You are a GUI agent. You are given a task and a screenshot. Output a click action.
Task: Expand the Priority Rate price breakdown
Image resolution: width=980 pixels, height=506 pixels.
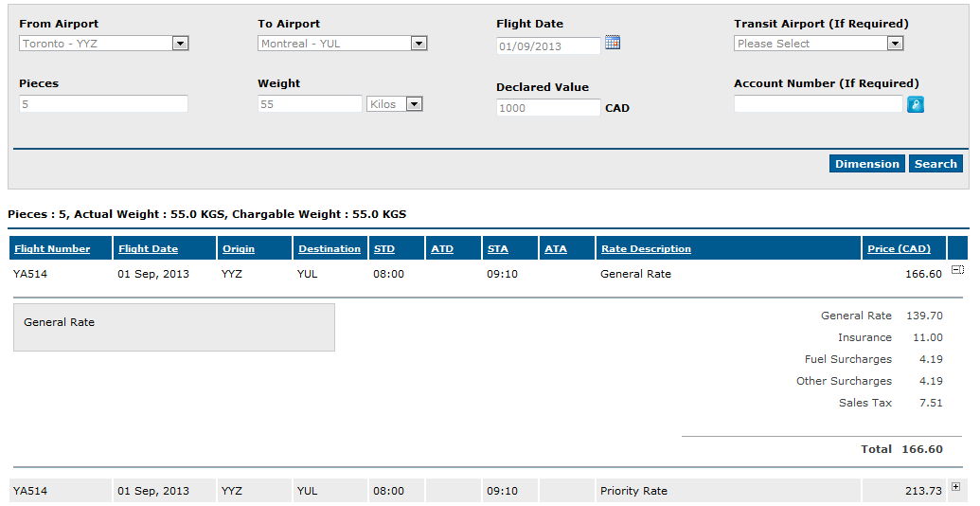click(x=955, y=487)
